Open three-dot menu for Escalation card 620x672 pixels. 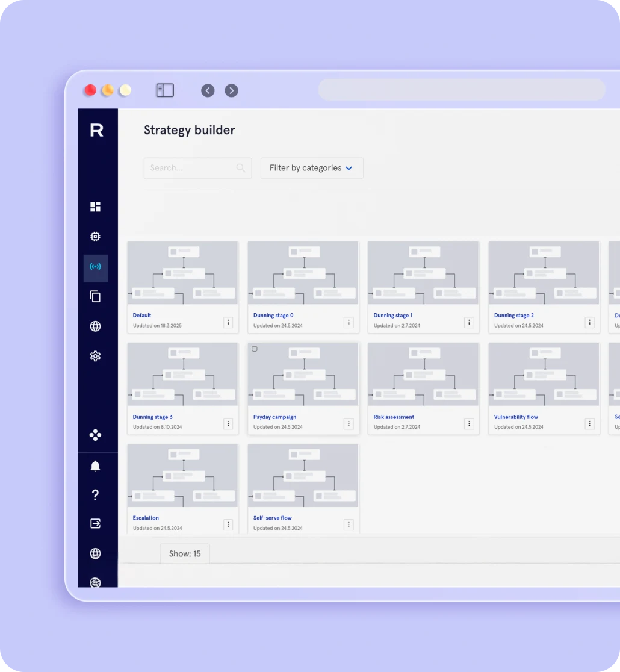point(228,525)
